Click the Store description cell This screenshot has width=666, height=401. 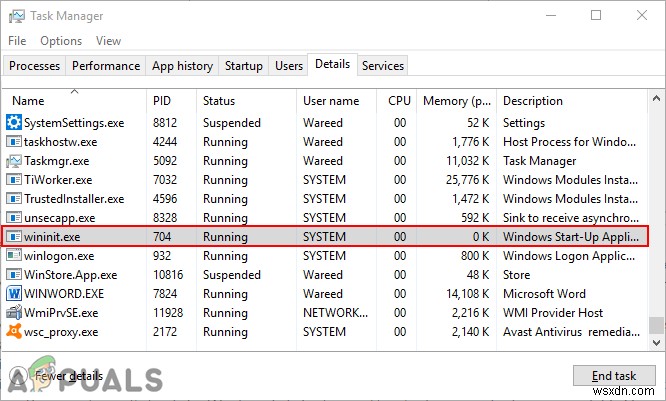click(x=516, y=274)
